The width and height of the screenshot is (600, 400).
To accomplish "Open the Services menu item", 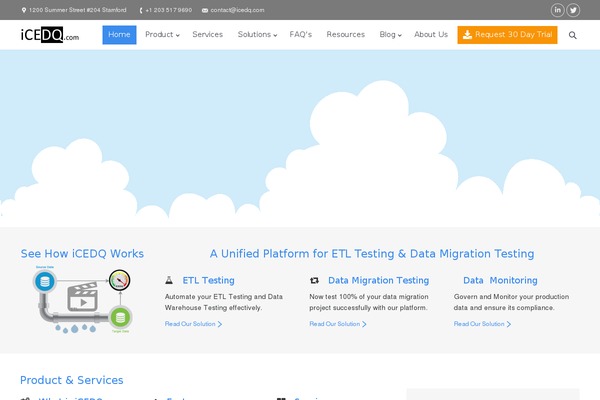I will pyautogui.click(x=207, y=35).
